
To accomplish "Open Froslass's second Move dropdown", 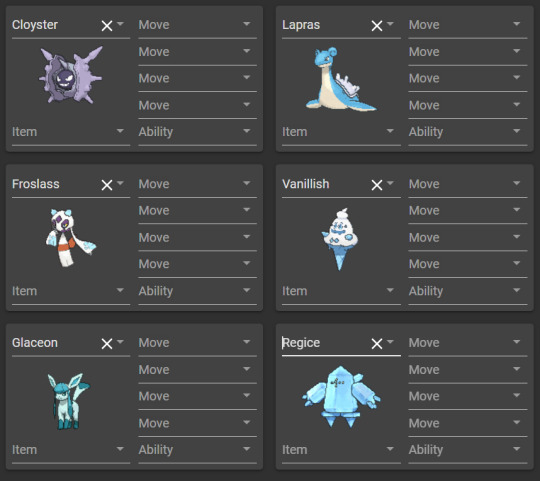I will (x=198, y=211).
